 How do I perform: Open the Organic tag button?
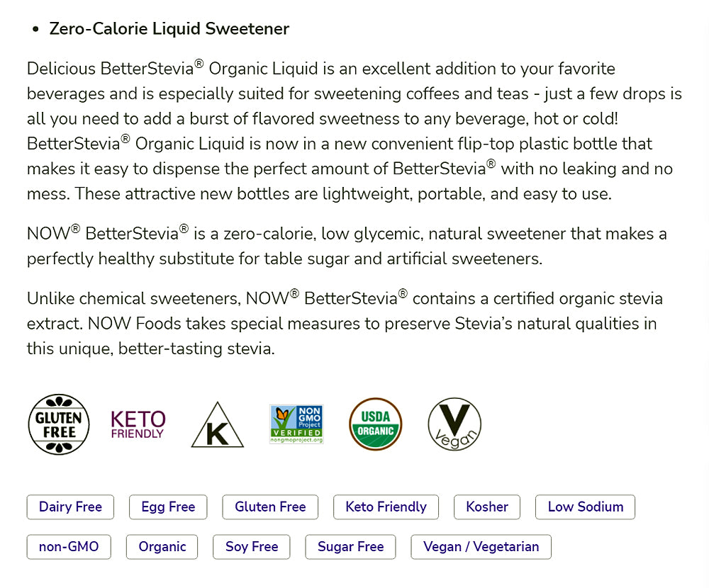162,546
